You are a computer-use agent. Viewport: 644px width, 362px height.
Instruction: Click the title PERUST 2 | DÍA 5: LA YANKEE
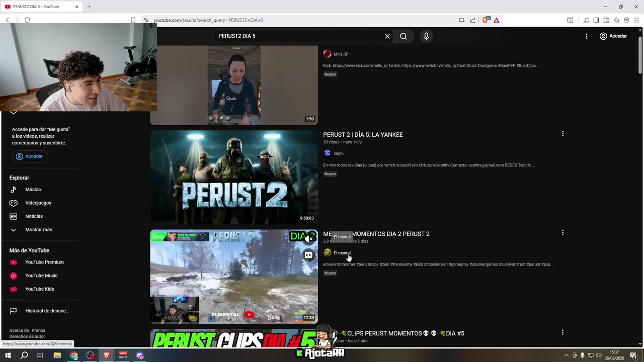coord(363,135)
